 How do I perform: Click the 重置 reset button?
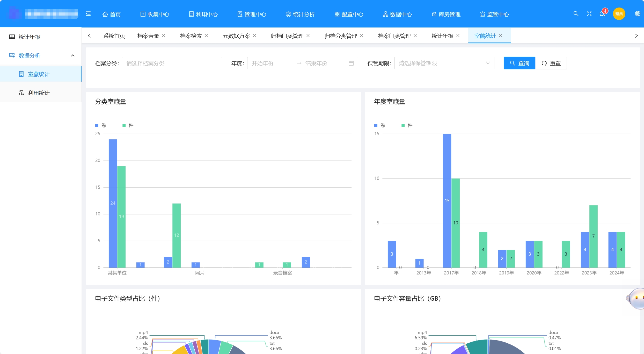[551, 63]
